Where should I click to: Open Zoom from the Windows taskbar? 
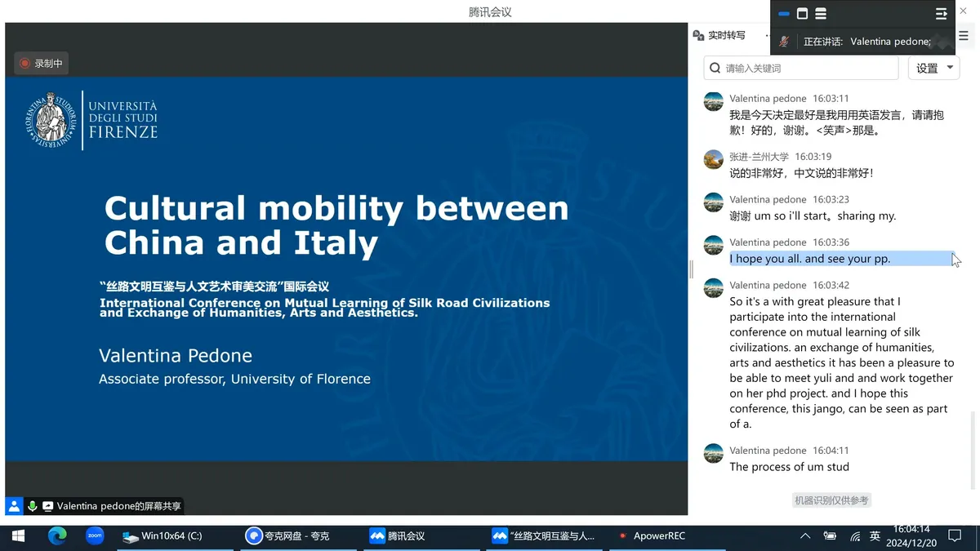(95, 535)
